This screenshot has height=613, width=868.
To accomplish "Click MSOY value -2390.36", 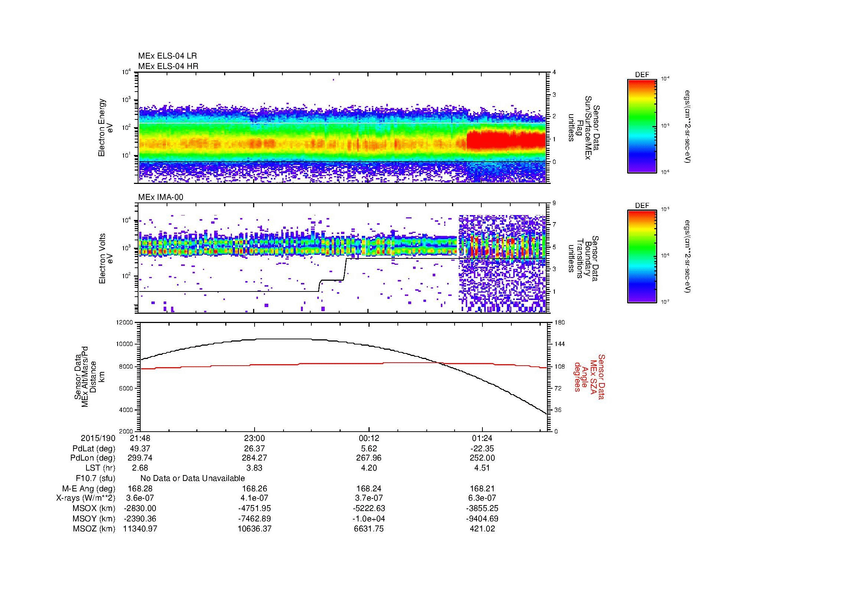I will (x=140, y=518).
